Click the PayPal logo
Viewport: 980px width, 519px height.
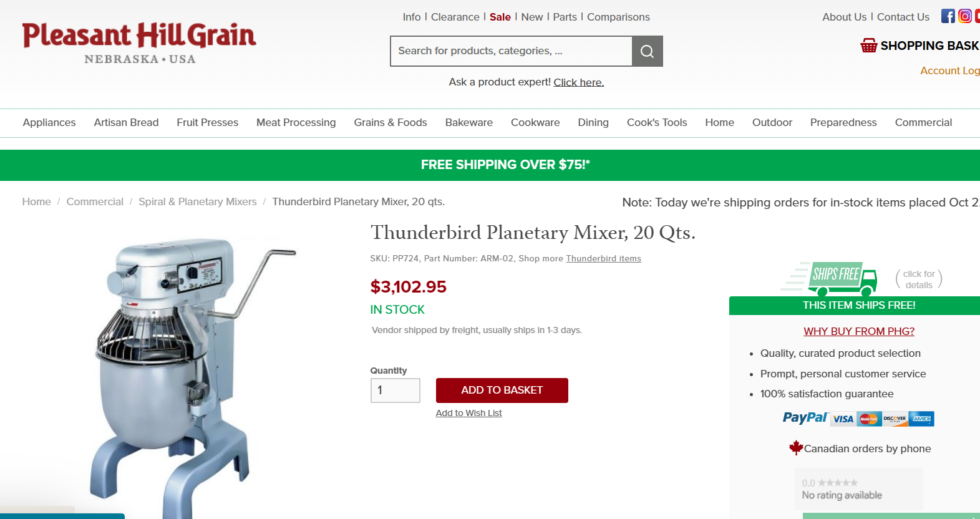pyautogui.click(x=805, y=418)
